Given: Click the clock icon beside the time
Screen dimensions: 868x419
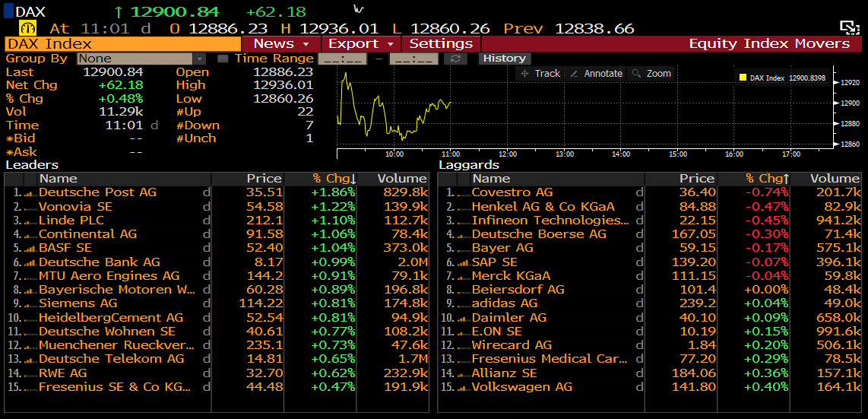Looking at the screenshot, I should point(27,28).
